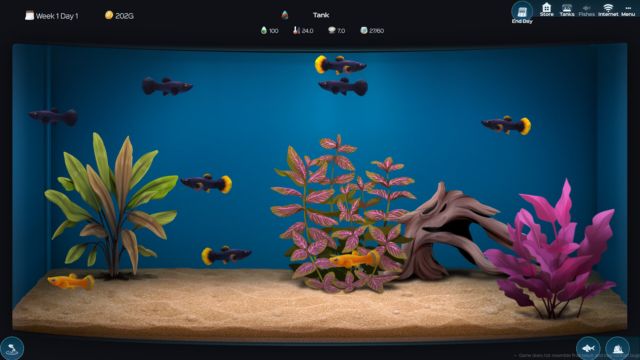
Task: Click the volume value "2760"
Action: (376, 31)
